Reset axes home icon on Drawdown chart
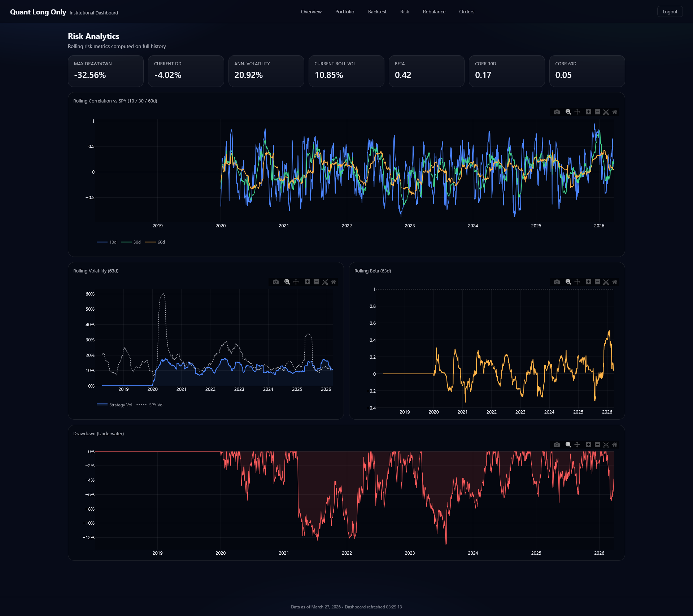Viewport: 693px width, 616px height. pyautogui.click(x=615, y=445)
